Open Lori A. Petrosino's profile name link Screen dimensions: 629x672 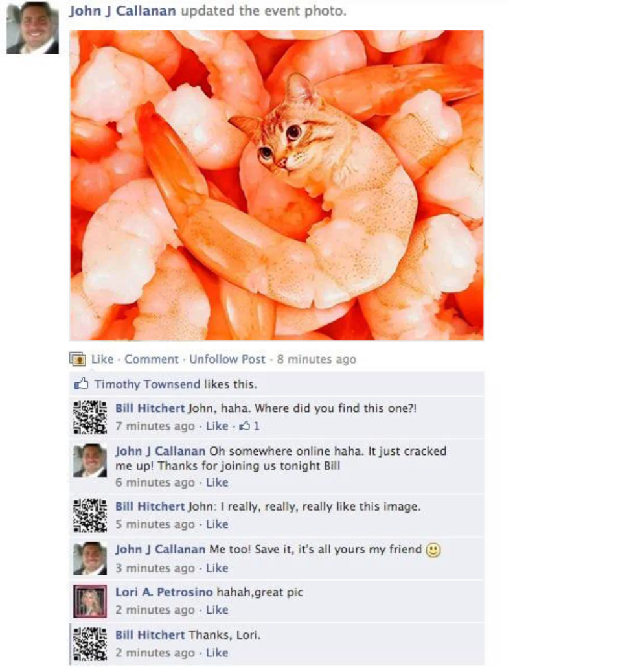coord(164,592)
